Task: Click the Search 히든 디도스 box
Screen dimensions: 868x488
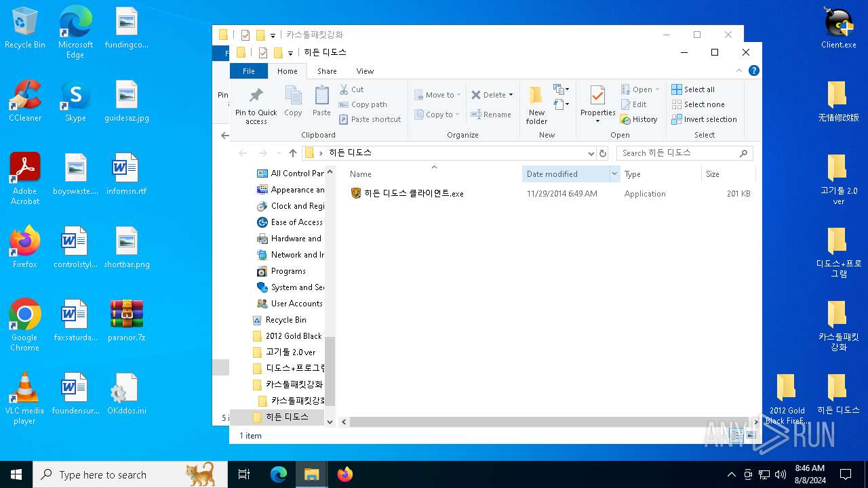Action: pyautogui.click(x=684, y=153)
